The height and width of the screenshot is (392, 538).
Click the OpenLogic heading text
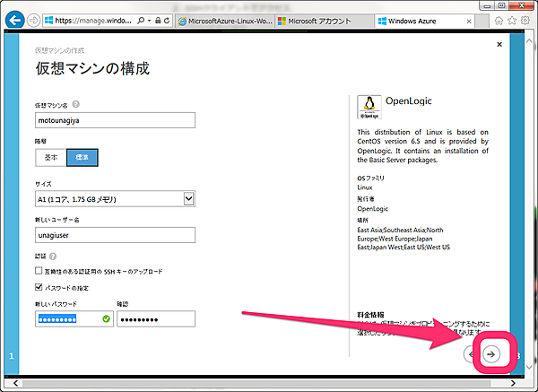(409, 101)
